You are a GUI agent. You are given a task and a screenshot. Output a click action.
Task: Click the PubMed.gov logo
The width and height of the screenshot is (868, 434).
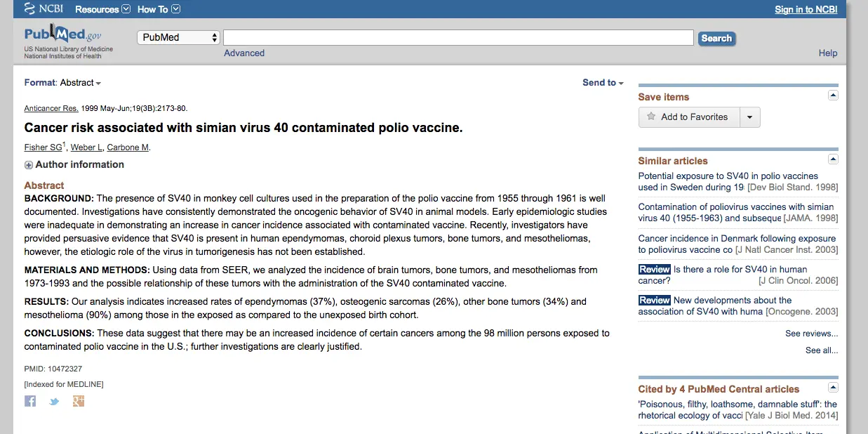coord(62,35)
